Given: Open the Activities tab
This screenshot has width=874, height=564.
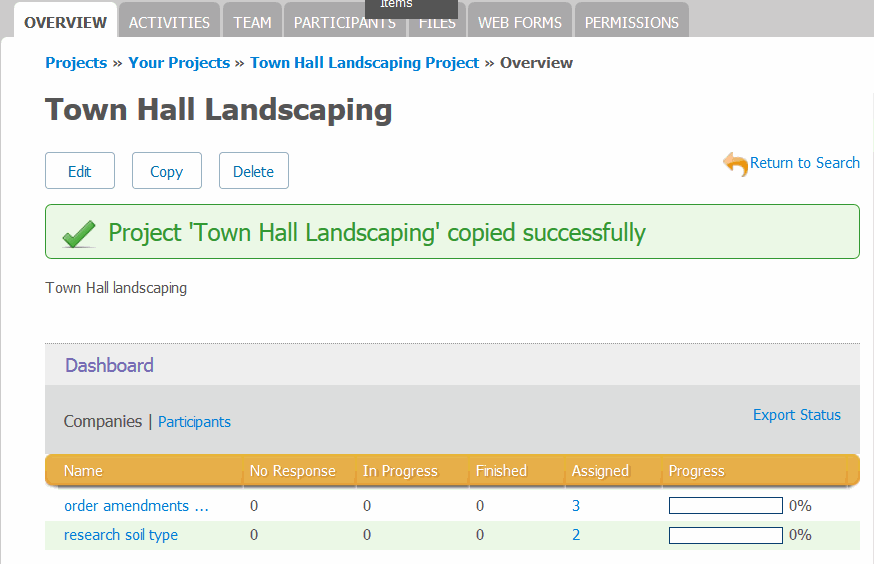Looking at the screenshot, I should (x=169, y=22).
